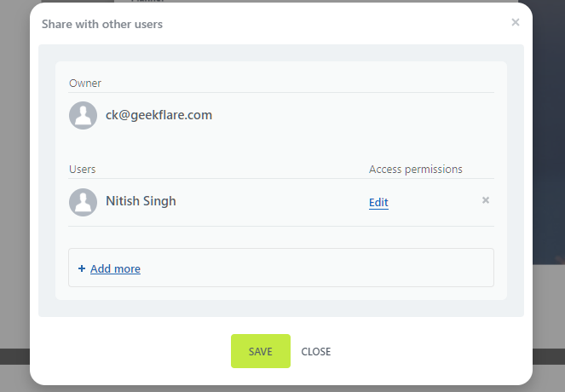565x392 pixels.
Task: Open the Edit access permission selector
Action: tap(378, 202)
